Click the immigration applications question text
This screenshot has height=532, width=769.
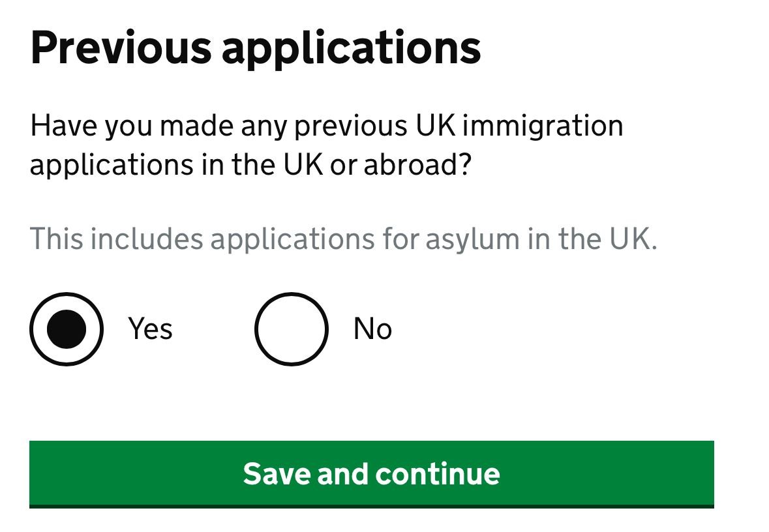(326, 143)
